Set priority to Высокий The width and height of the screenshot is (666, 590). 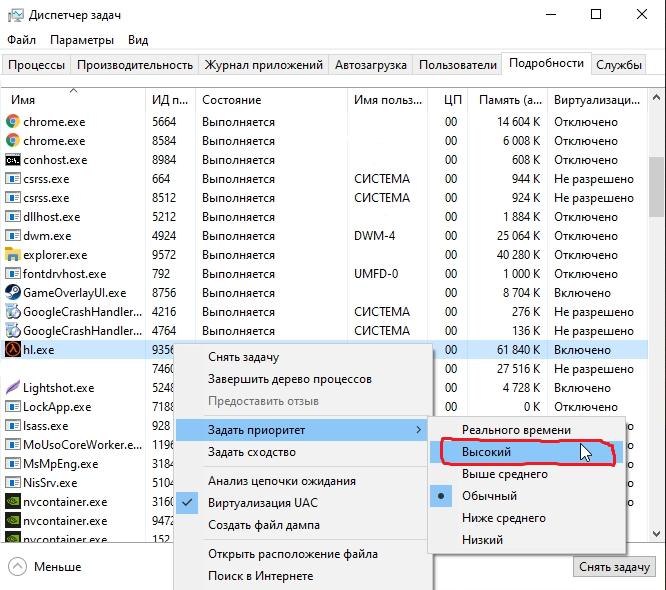(x=527, y=452)
